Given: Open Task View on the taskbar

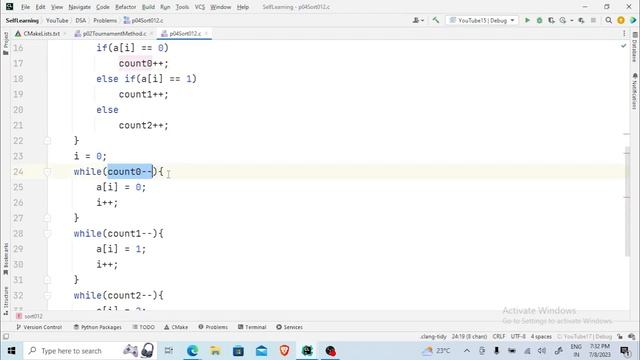Looking at the screenshot, I should click(x=169, y=351).
